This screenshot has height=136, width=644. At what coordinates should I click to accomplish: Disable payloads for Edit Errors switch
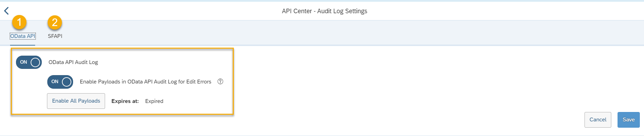(x=60, y=82)
